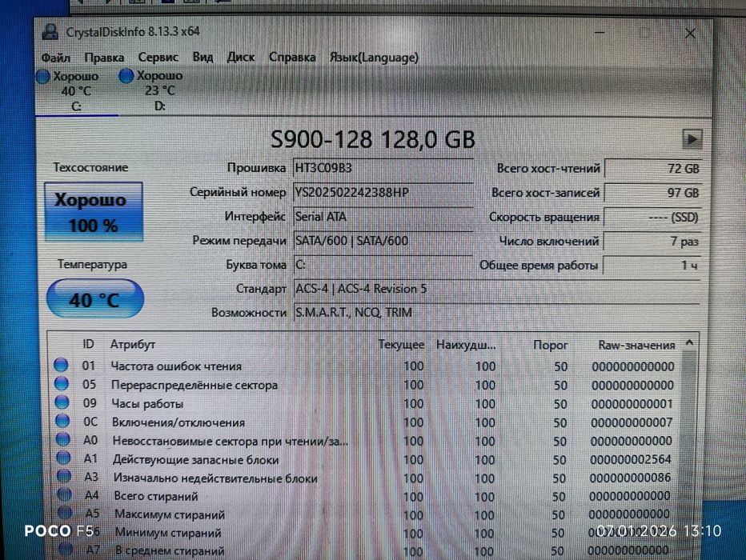Select drive D: tab showing 23 °C
The image size is (746, 560).
(x=159, y=90)
